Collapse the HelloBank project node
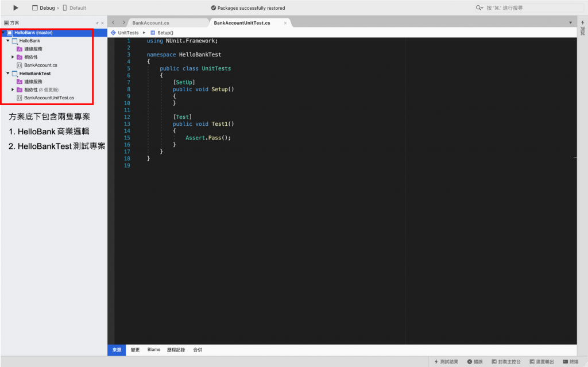This screenshot has height=367, width=588. (x=8, y=41)
